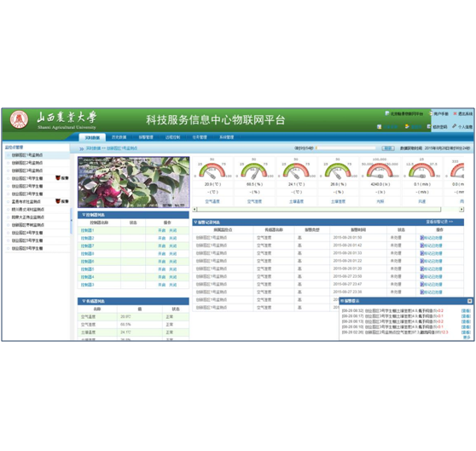
Task: Click alarm icon on fourth monitoring point
Action: [x=58, y=178]
